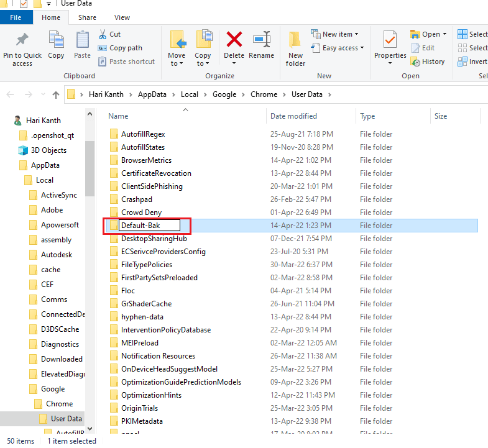
Task: Create a New folder
Action: [295, 49]
